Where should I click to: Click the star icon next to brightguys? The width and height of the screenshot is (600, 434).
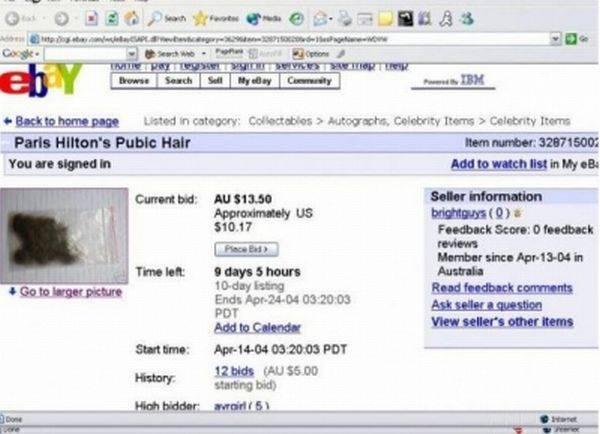517,213
